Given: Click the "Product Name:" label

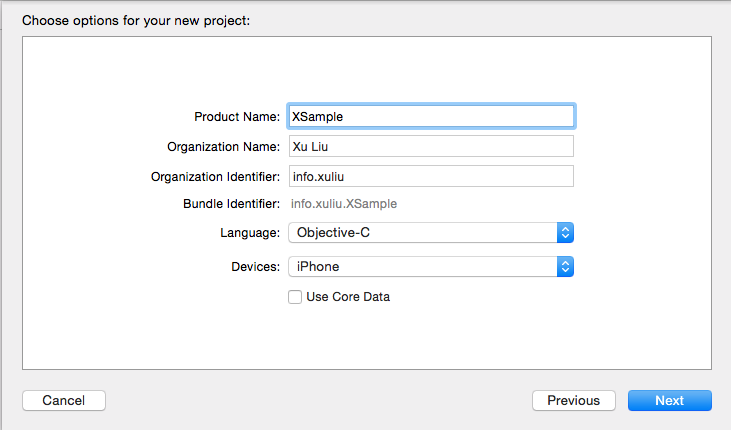Looking at the screenshot, I should (237, 117).
